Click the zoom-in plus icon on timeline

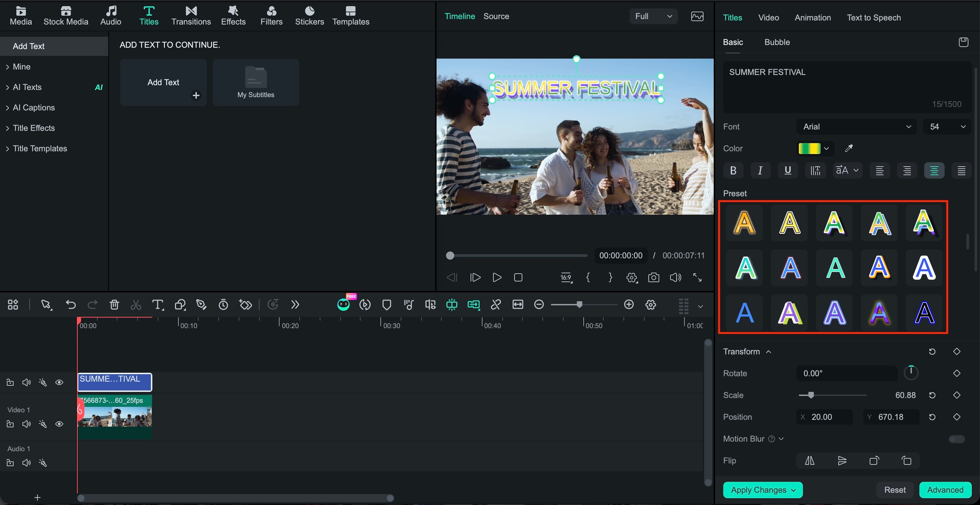click(x=629, y=304)
